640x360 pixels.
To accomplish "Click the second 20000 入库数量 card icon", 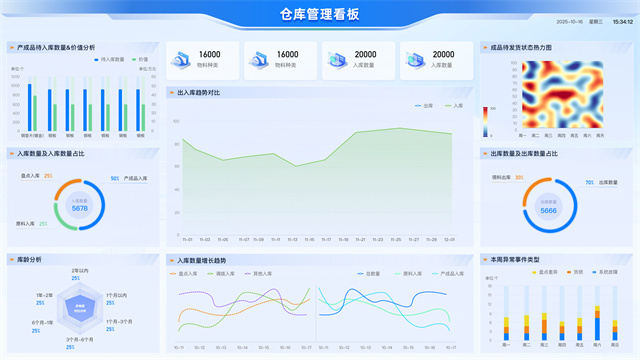I will [x=415, y=60].
